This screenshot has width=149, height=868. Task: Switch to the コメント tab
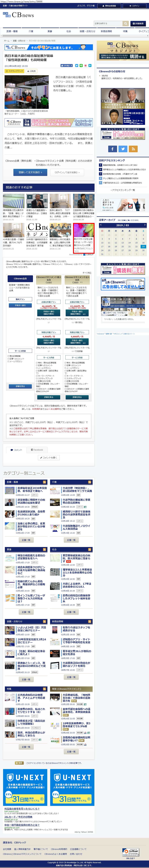(16, 450)
